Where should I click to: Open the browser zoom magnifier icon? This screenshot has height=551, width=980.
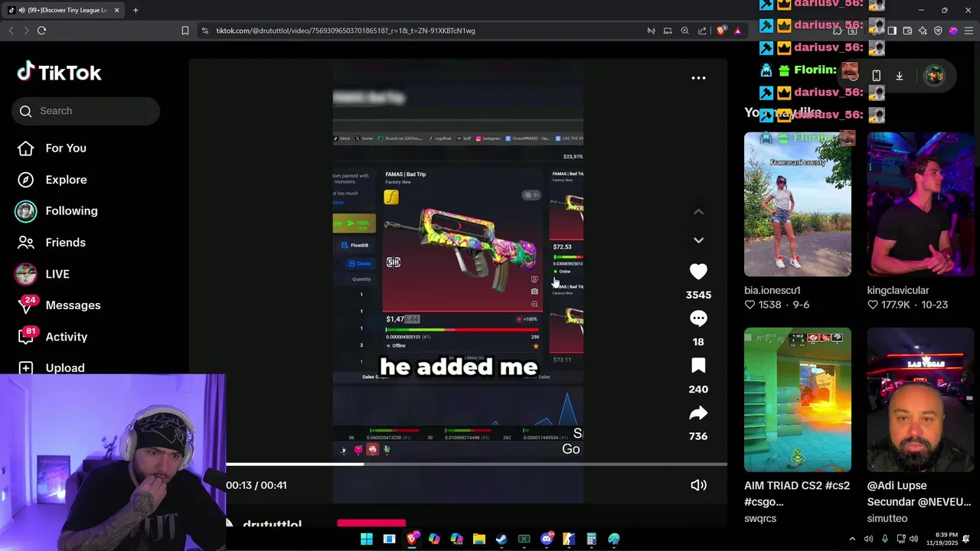point(685,31)
